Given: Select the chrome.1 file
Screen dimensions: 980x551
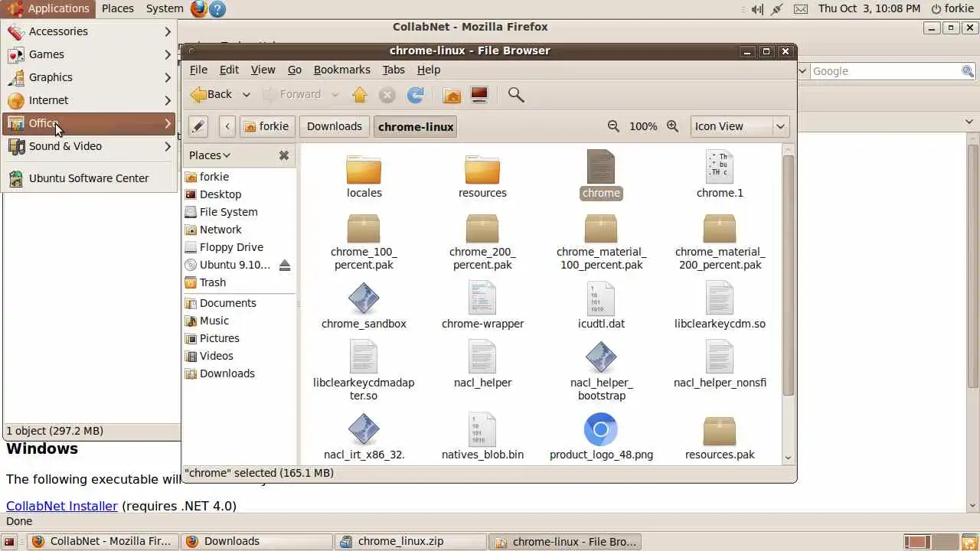Looking at the screenshot, I should pyautogui.click(x=720, y=175).
